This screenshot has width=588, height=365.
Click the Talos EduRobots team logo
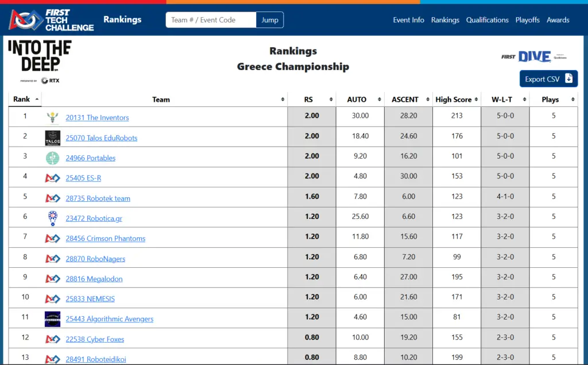pyautogui.click(x=53, y=138)
